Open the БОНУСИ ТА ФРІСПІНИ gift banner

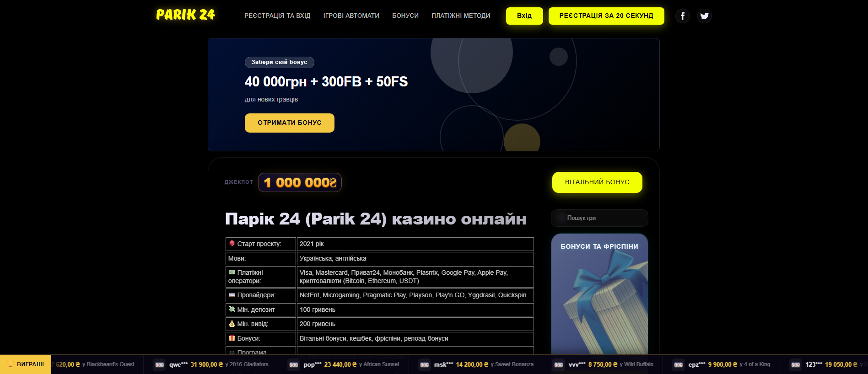click(x=599, y=294)
